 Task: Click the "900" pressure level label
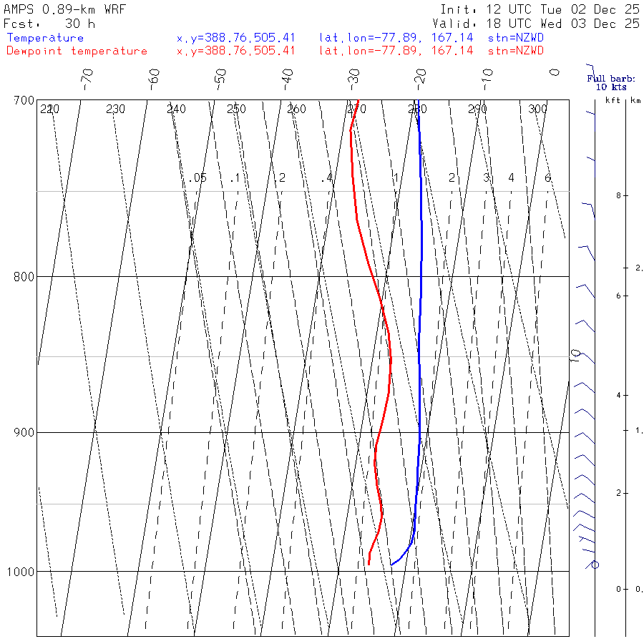click(x=24, y=432)
